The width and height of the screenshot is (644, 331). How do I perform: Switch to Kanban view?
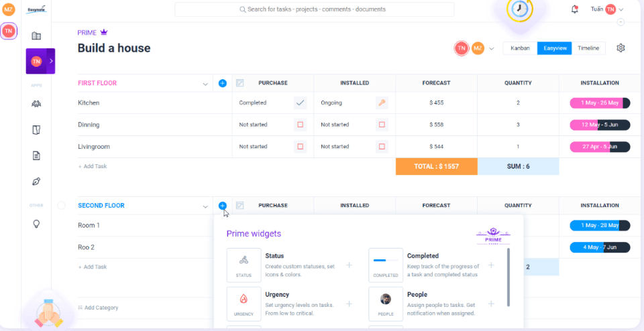tap(520, 48)
